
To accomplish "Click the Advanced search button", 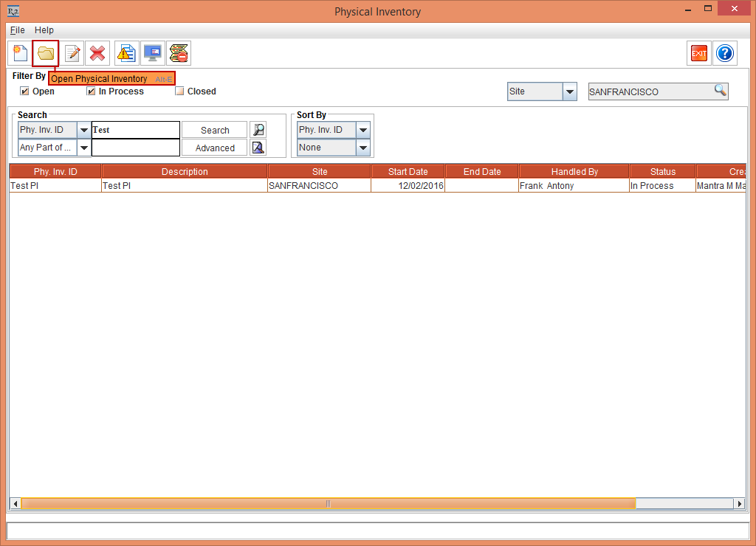I will 215,148.
